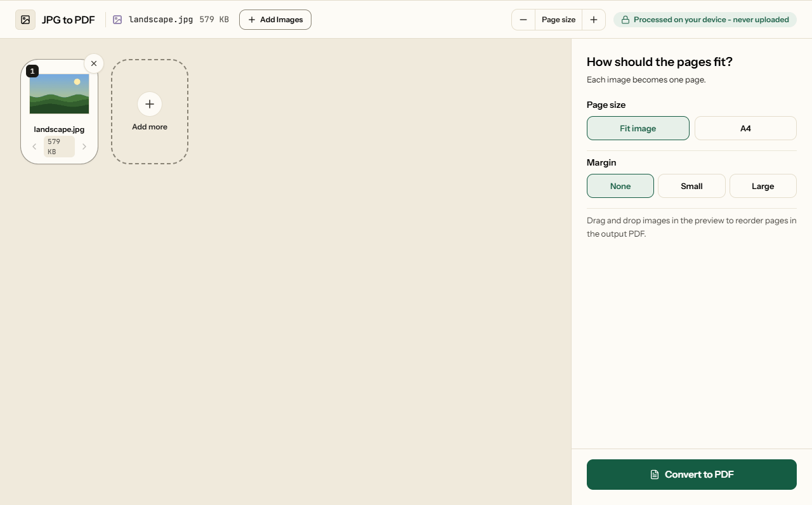Click the landscape.jpg caption under the thumbnail
Screen dimensions: 812x505
point(59,129)
